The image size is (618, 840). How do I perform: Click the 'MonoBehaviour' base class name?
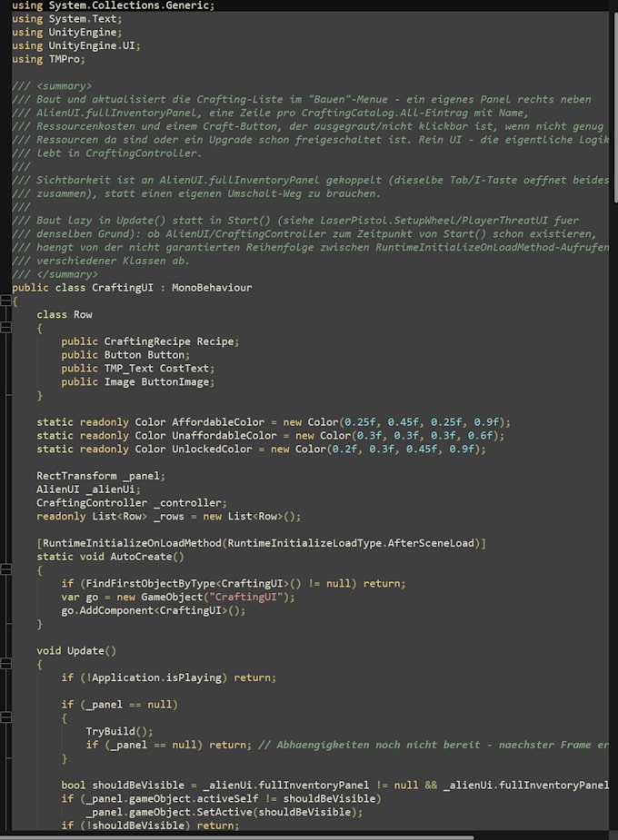[x=212, y=288]
